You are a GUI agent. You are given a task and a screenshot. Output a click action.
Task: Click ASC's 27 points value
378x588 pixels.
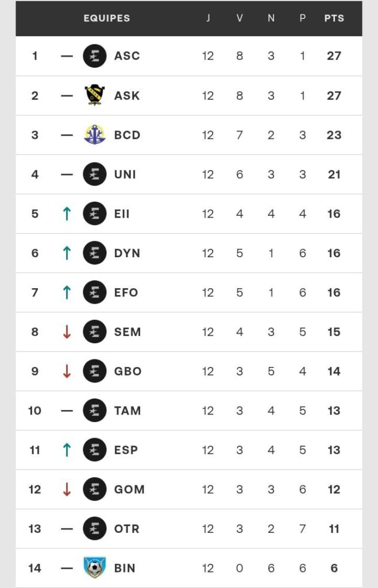coord(334,56)
